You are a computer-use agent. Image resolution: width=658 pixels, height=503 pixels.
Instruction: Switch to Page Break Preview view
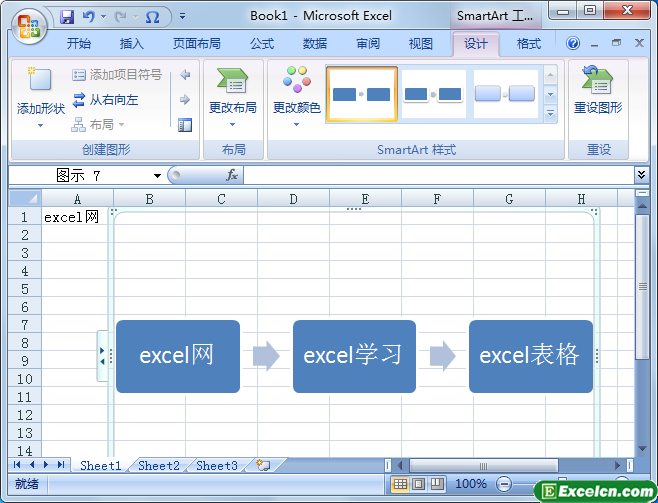(x=436, y=484)
